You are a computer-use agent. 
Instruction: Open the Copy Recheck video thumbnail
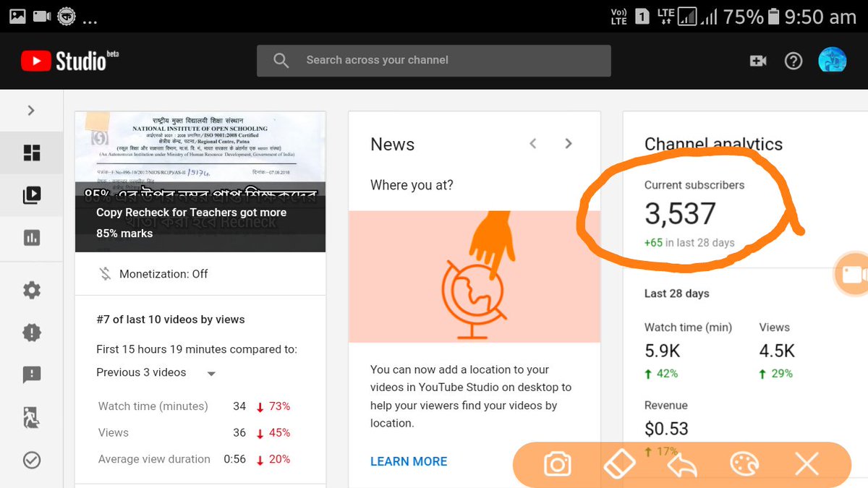tap(200, 181)
